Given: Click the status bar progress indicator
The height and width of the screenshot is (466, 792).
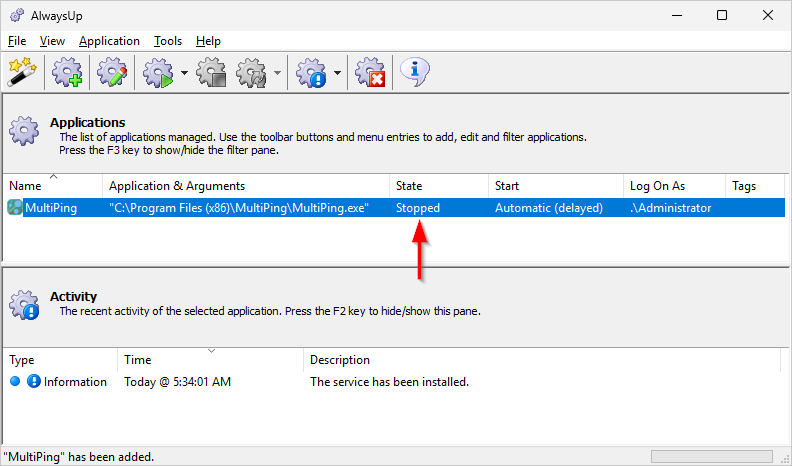Looking at the screenshot, I should coord(711,456).
